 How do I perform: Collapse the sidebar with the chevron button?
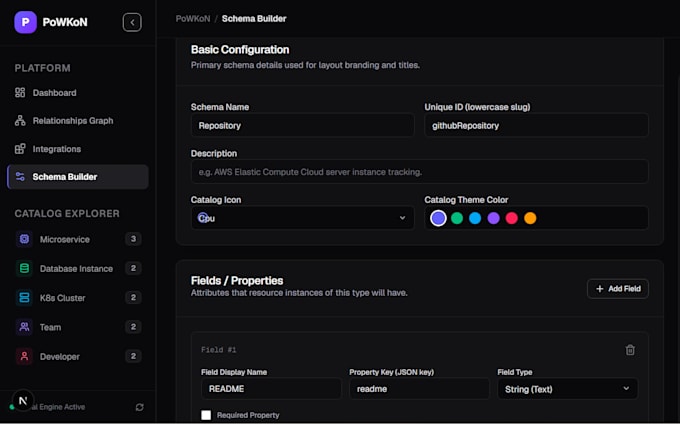click(x=132, y=22)
